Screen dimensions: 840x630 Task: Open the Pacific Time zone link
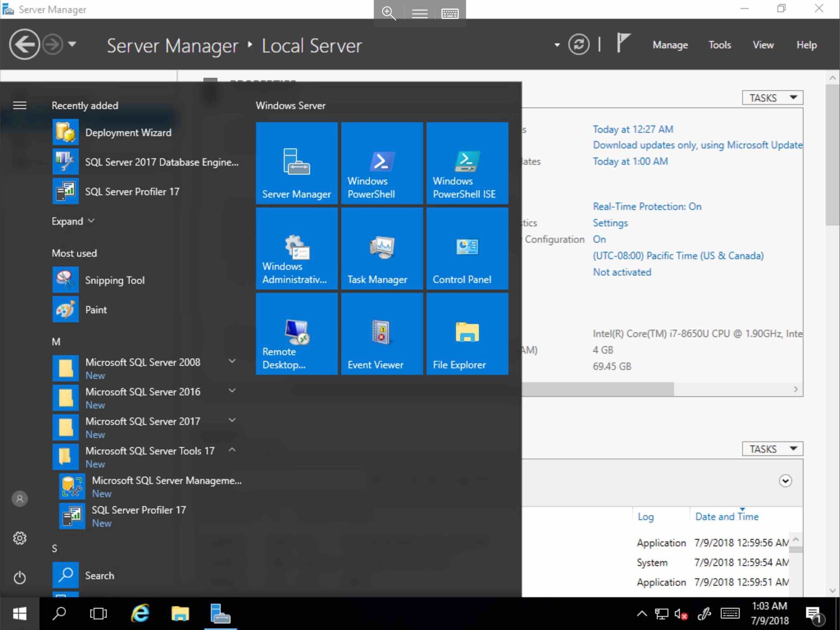(678, 256)
